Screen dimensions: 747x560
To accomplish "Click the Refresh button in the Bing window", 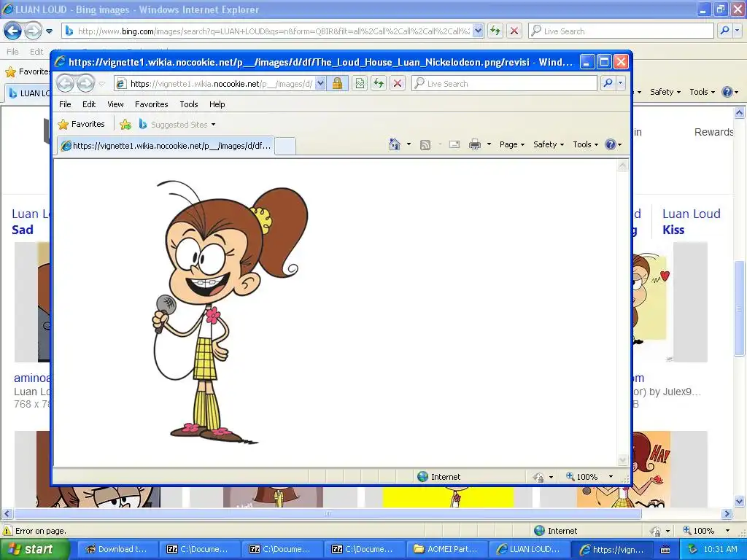I will point(495,31).
